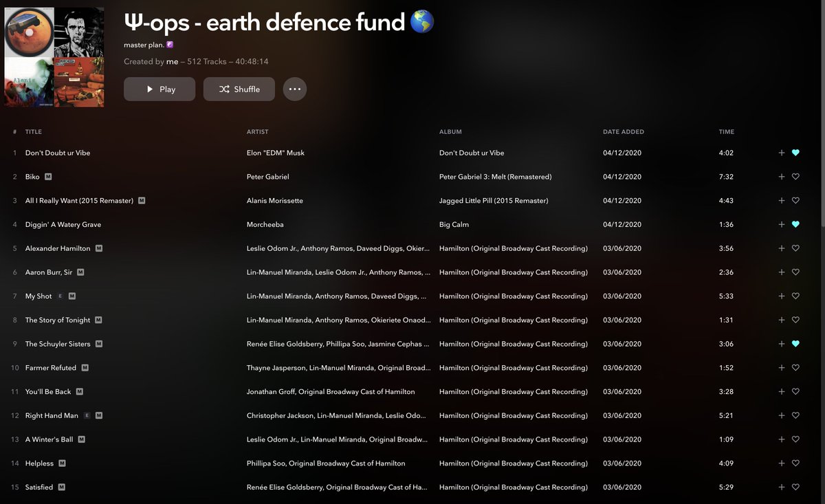Click M badge next to Alexander Hamilton
Screen dimensions: 825x504
coord(99,248)
